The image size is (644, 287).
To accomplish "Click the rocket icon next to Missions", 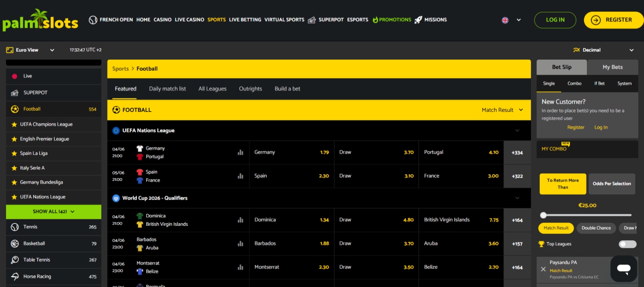I will tap(418, 20).
